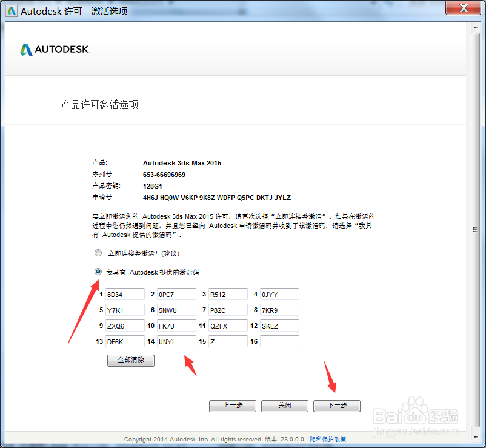Select radio option 立即连接并激活 (建议)
Screen dimensions: 486x448
tap(98, 253)
